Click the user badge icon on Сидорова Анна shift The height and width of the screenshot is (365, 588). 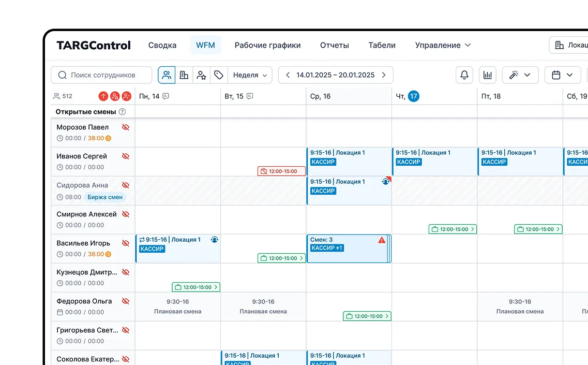(385, 181)
